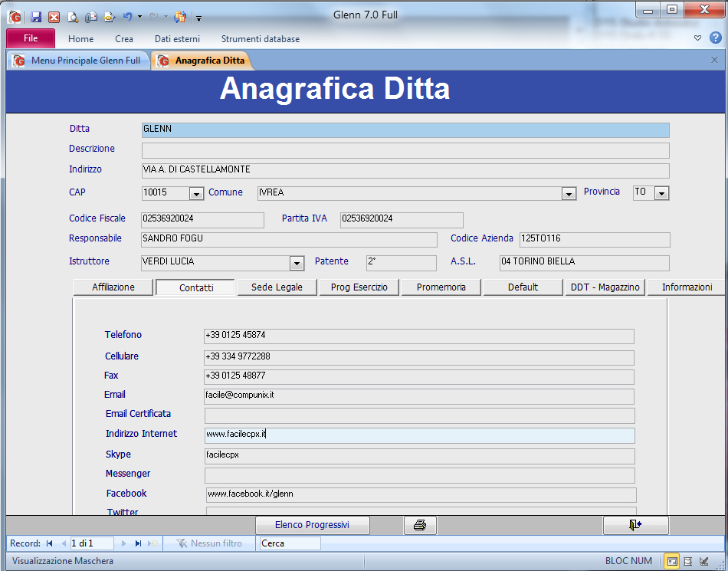Click the red X close icon in toolbar
The image size is (728, 571).
coord(54,17)
